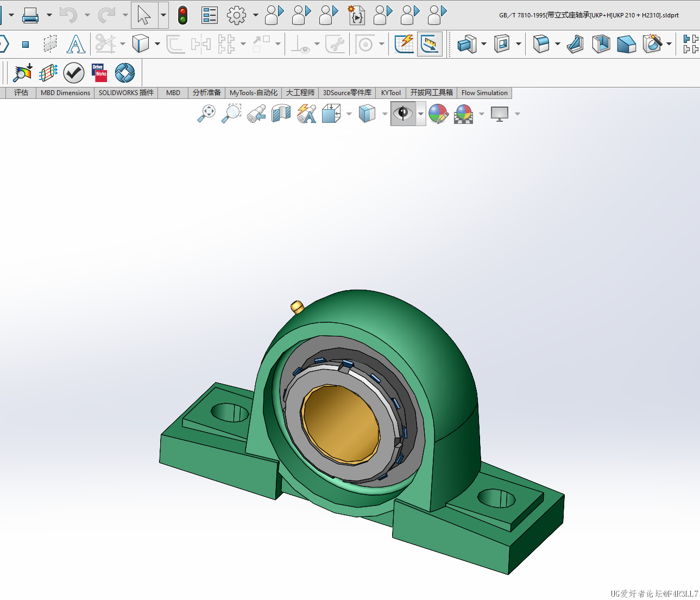Toggle Rapid Sketch lightning grid button

pos(405,44)
